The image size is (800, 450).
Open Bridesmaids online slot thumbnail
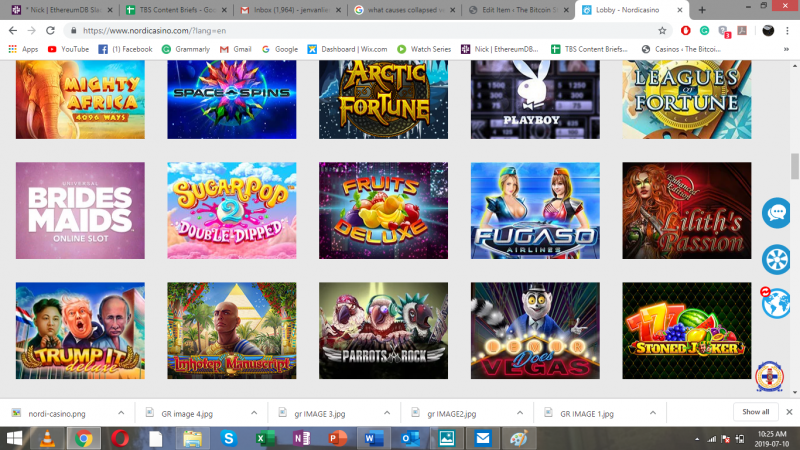point(80,210)
